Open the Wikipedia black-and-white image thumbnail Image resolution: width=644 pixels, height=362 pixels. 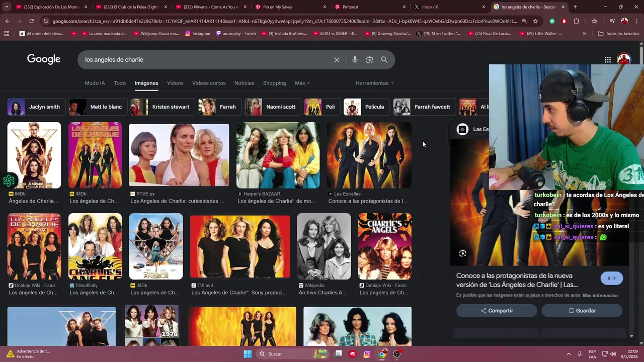pos(324,246)
